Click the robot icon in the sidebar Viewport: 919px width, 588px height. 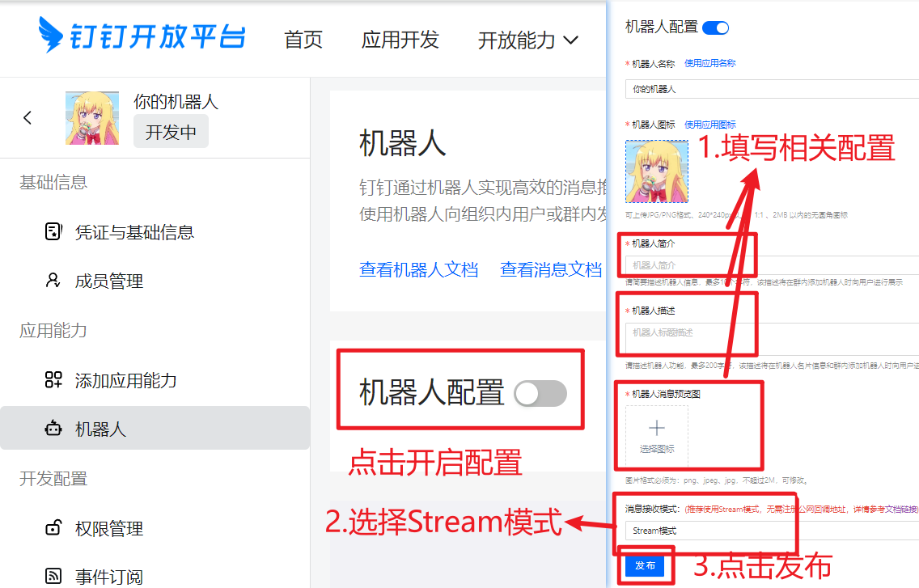click(53, 429)
